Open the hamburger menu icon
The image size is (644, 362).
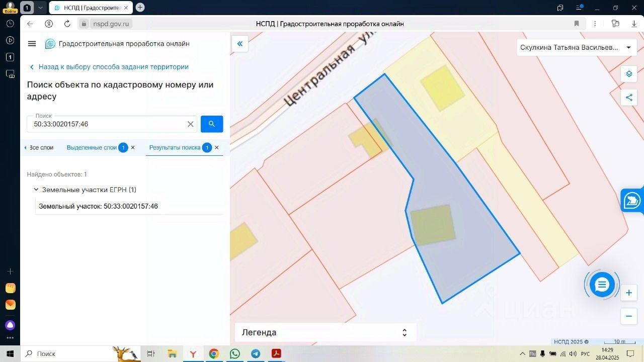click(32, 44)
